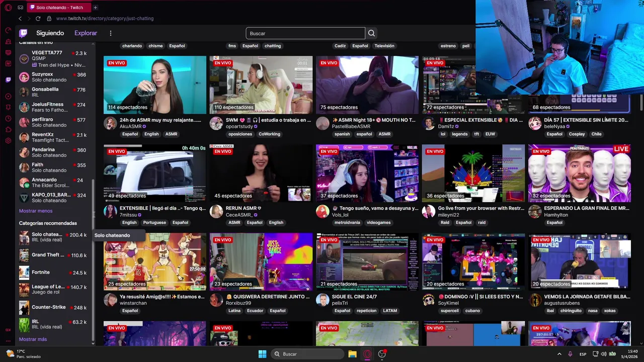Open ReventXz channel in sidebar
Viewport: 644px width, 362px height.
pyautogui.click(x=54, y=137)
